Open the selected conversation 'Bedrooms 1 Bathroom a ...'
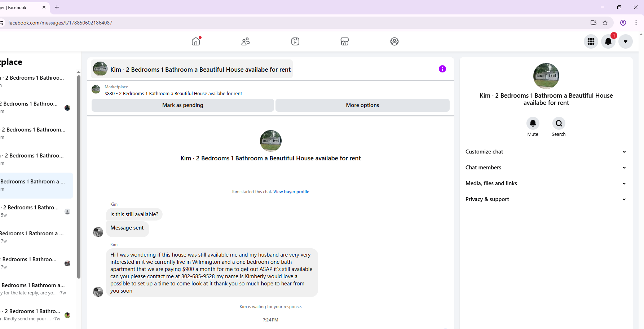 [36, 185]
